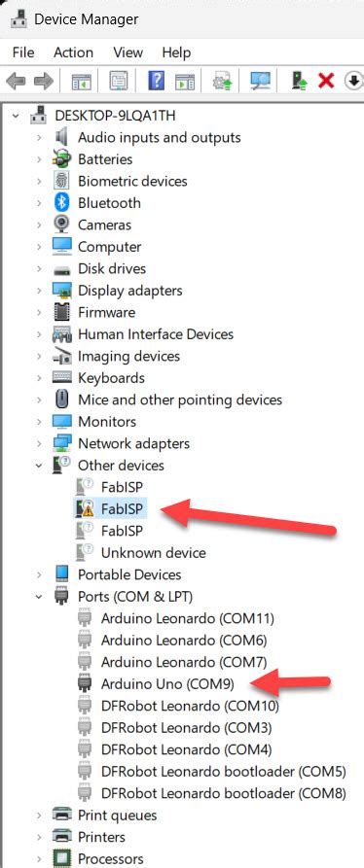This screenshot has height=868, width=364.
Task: Open the Help question mark toolbar icon
Action: pos(157,82)
